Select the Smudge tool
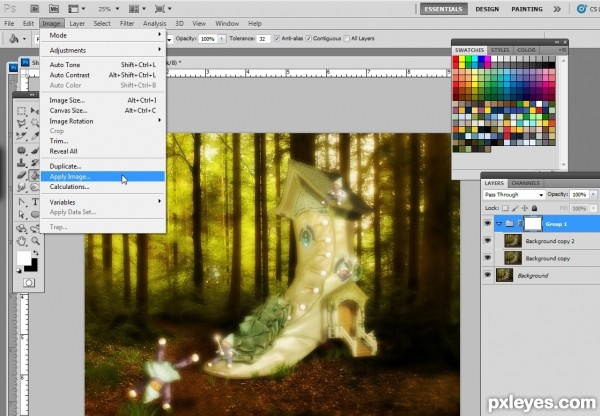This screenshot has width=600, height=416. pyautogui.click(x=21, y=188)
